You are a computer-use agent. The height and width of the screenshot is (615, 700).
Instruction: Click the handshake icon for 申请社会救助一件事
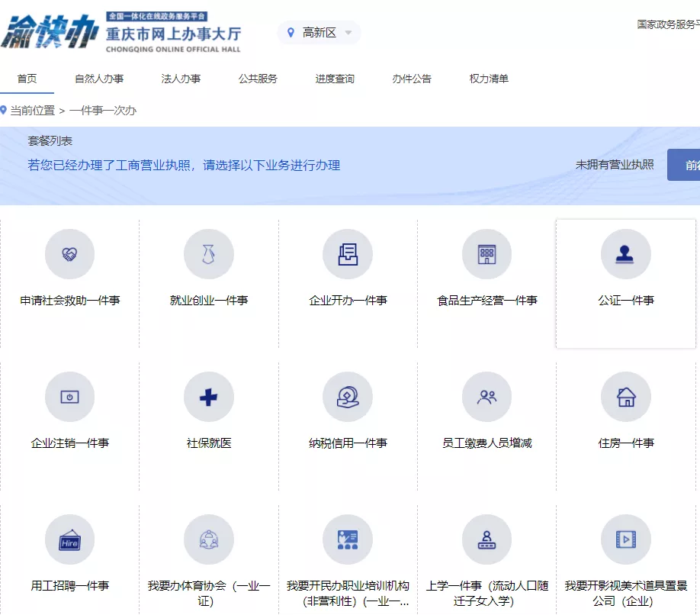[x=69, y=255]
